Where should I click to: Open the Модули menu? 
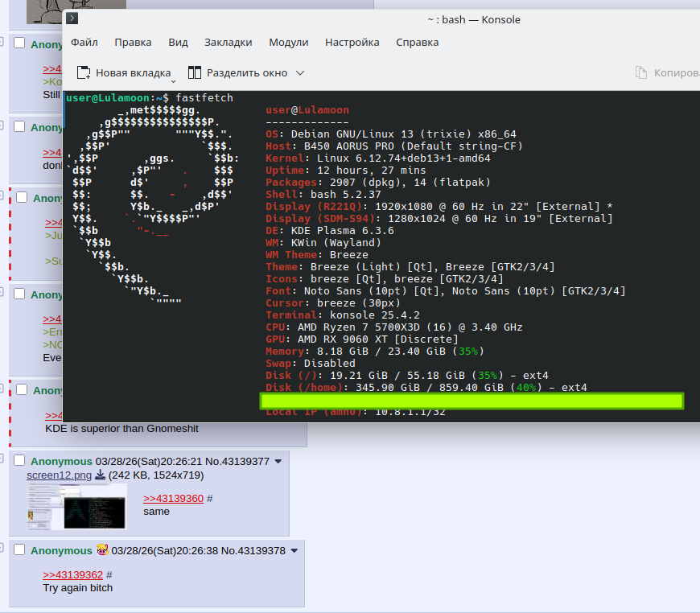(x=288, y=43)
